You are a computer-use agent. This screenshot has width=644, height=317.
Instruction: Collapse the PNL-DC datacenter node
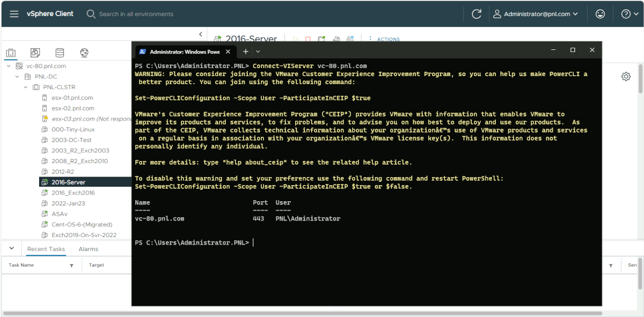[x=17, y=77]
